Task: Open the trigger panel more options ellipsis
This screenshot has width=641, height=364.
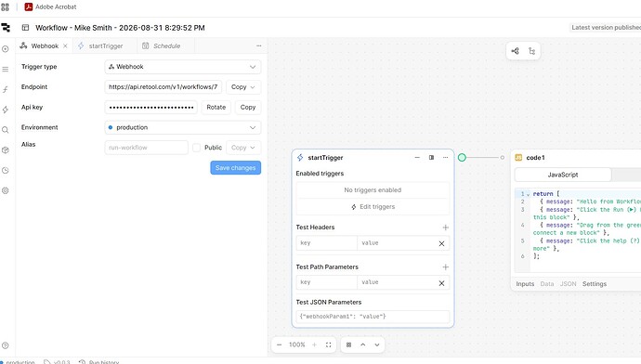Action: [x=259, y=45]
